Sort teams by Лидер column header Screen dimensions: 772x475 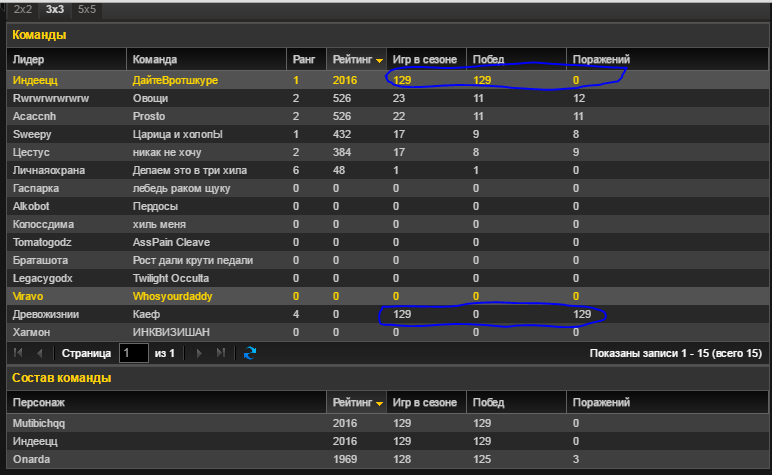(66, 59)
